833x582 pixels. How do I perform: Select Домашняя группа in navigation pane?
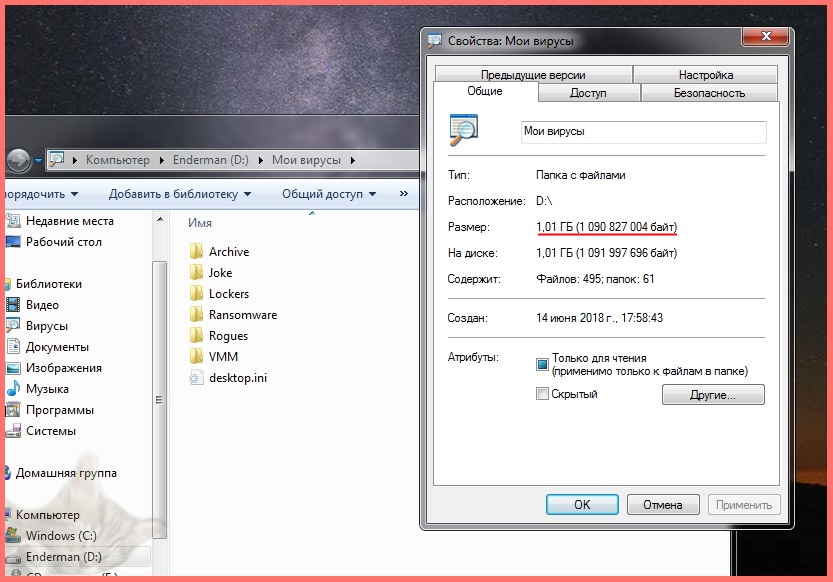[x=66, y=473]
